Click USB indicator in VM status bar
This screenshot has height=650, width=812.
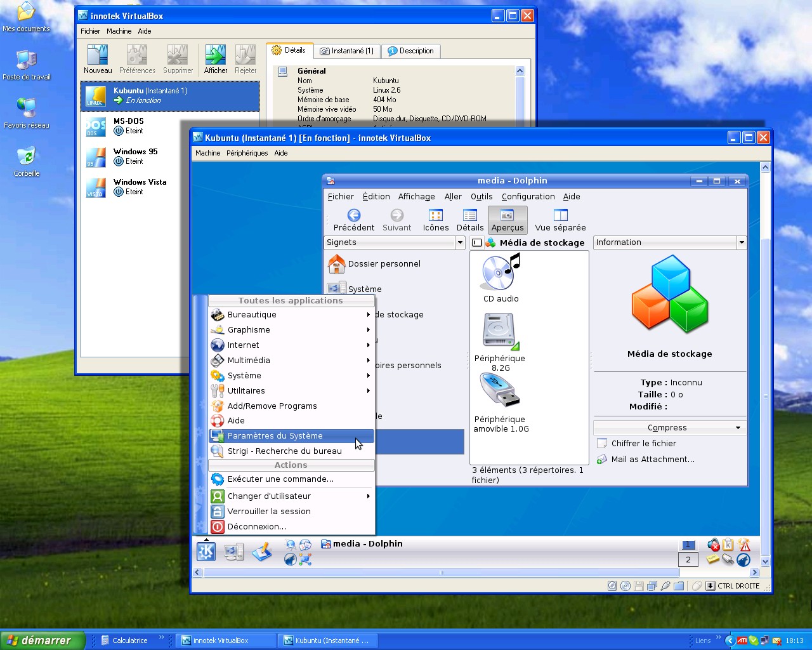[665, 586]
